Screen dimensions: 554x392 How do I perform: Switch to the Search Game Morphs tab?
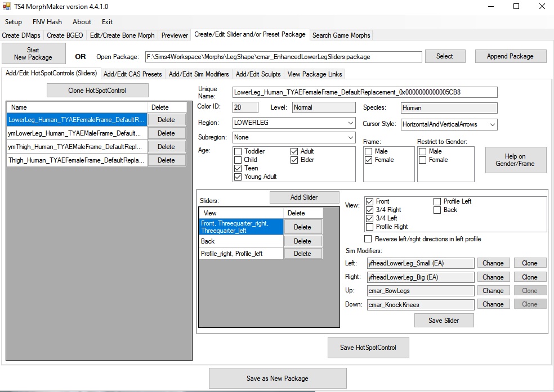point(341,35)
